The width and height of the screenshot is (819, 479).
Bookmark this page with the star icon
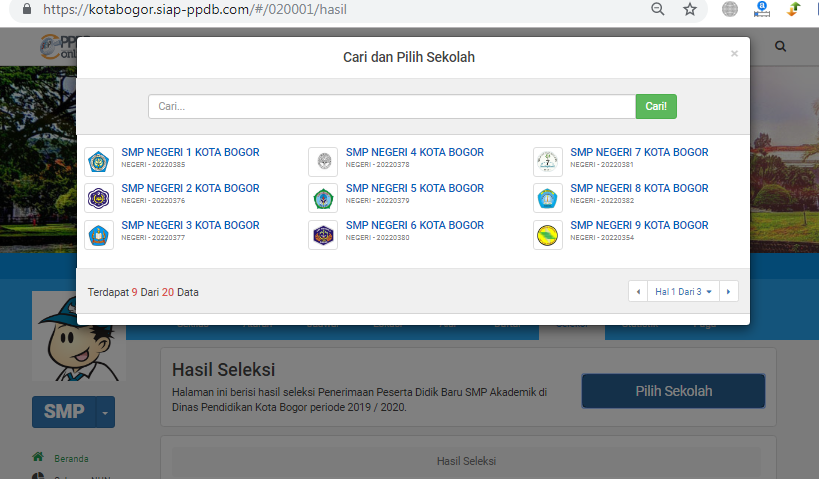[x=690, y=9]
